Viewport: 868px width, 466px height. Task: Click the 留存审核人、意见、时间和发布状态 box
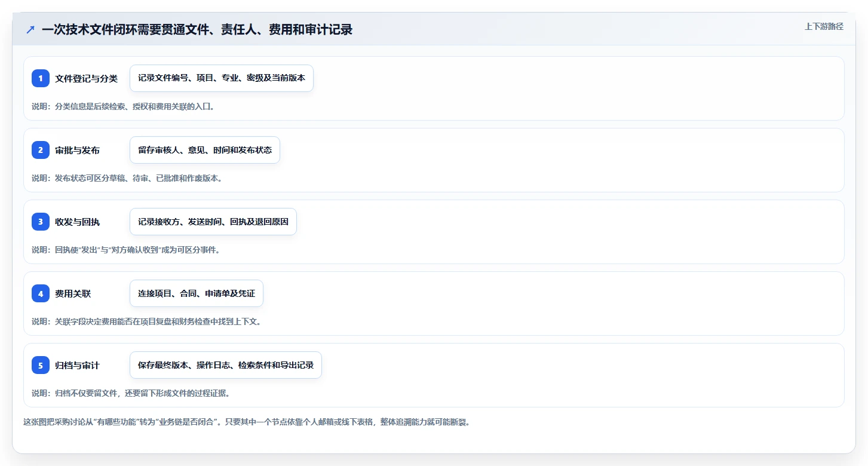click(205, 150)
